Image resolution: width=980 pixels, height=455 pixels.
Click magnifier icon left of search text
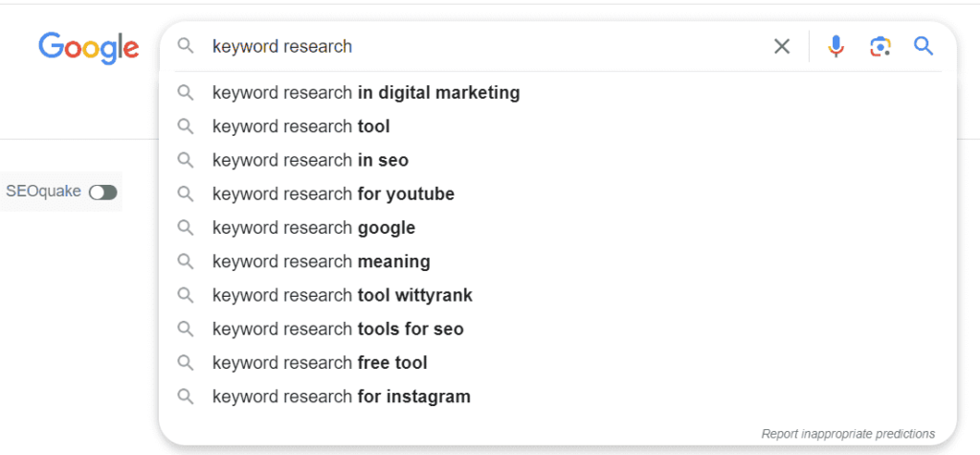tap(185, 46)
